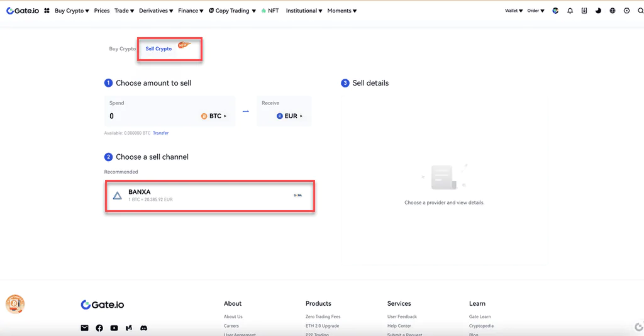This screenshot has height=336, width=644.
Task: Click the support chat icon at bottom right
Action: [x=639, y=327]
